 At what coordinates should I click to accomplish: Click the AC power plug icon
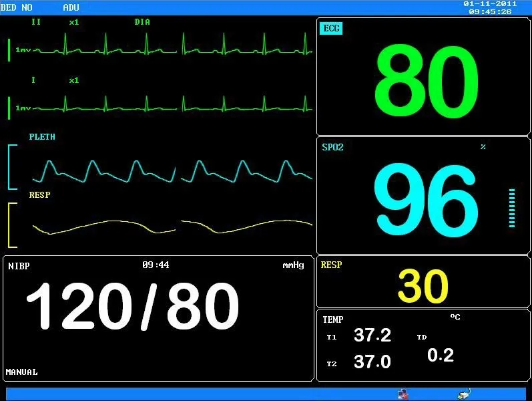click(x=464, y=394)
